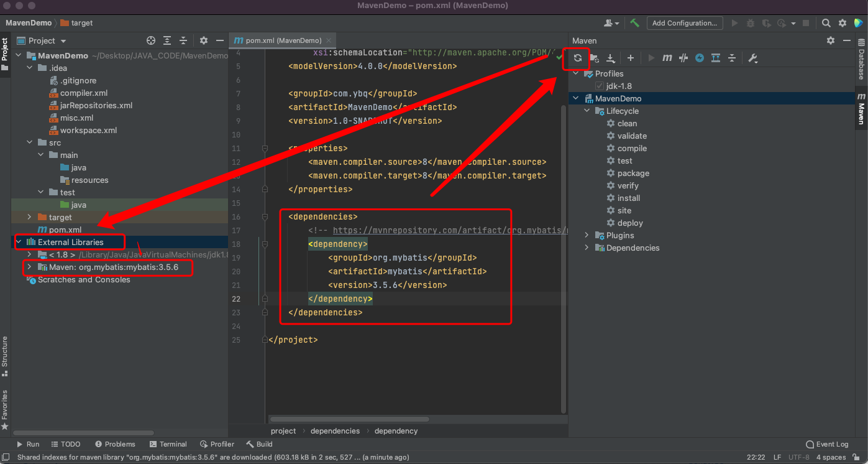Click dependencies breadcrumb below editor
The height and width of the screenshot is (464, 868).
335,430
